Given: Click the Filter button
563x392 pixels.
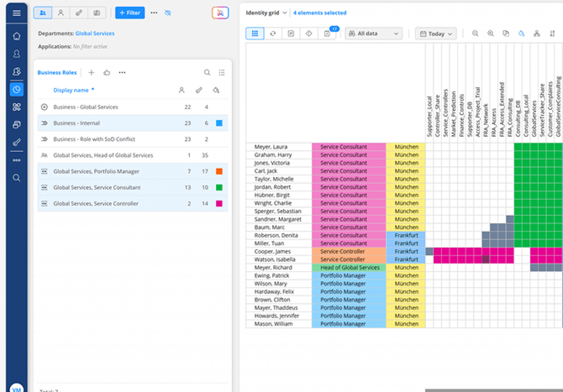Looking at the screenshot, I should [x=130, y=13].
